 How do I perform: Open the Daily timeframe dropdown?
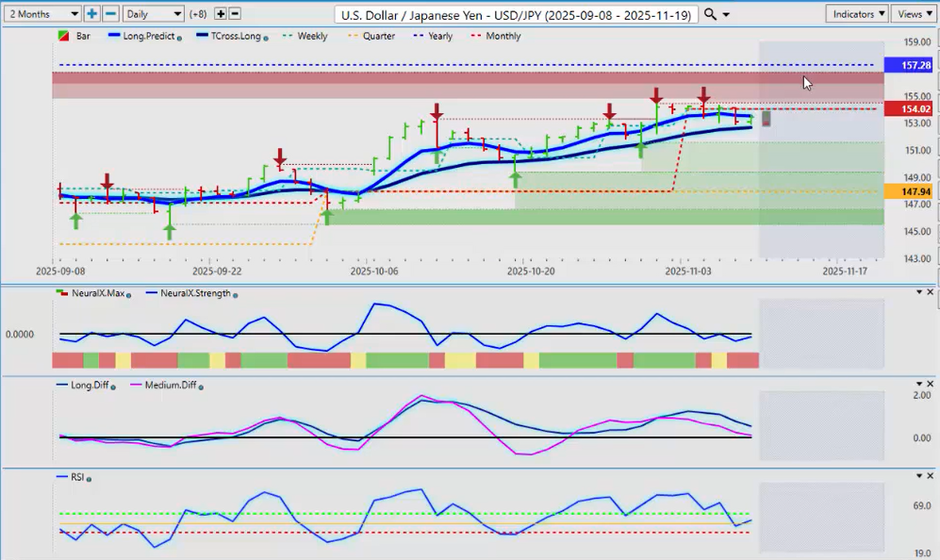pos(153,14)
